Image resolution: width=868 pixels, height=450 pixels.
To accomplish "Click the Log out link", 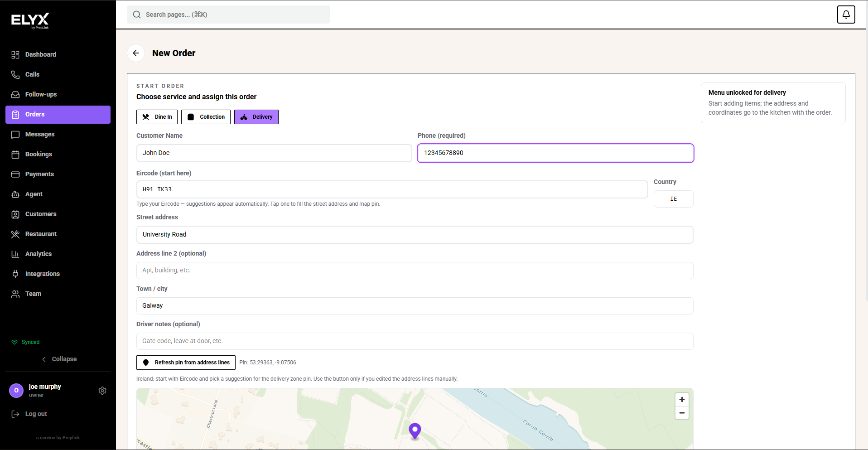I will [36, 414].
